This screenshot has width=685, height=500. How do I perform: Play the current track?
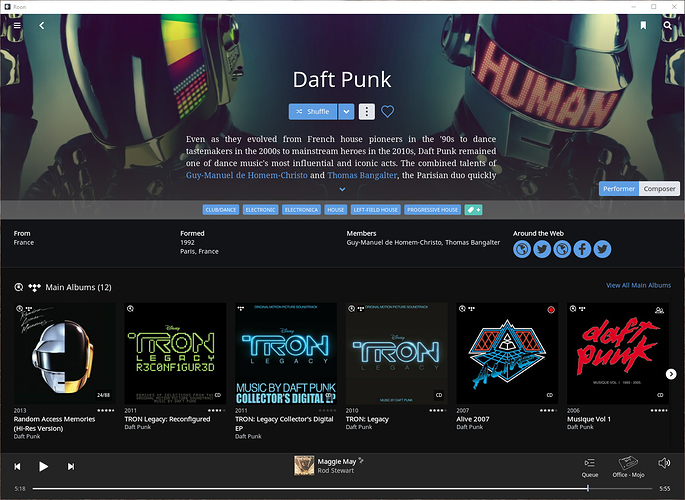[x=43, y=466]
